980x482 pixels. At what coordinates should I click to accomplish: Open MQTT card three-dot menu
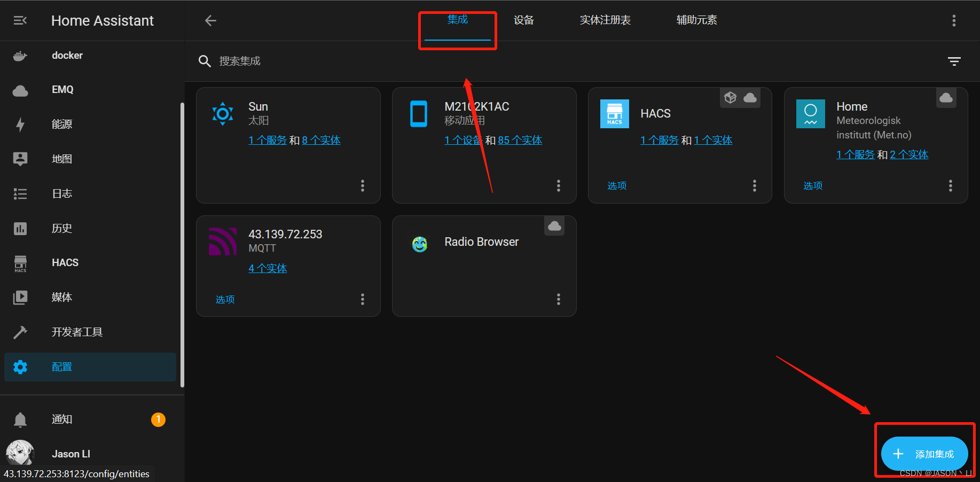click(x=363, y=299)
